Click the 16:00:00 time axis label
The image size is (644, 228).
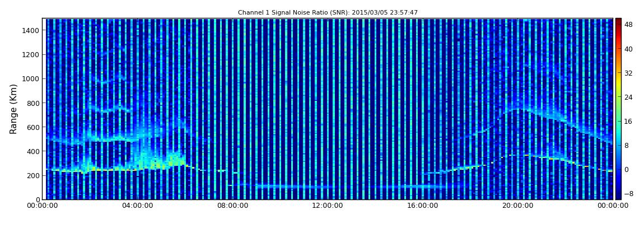tap(423, 206)
